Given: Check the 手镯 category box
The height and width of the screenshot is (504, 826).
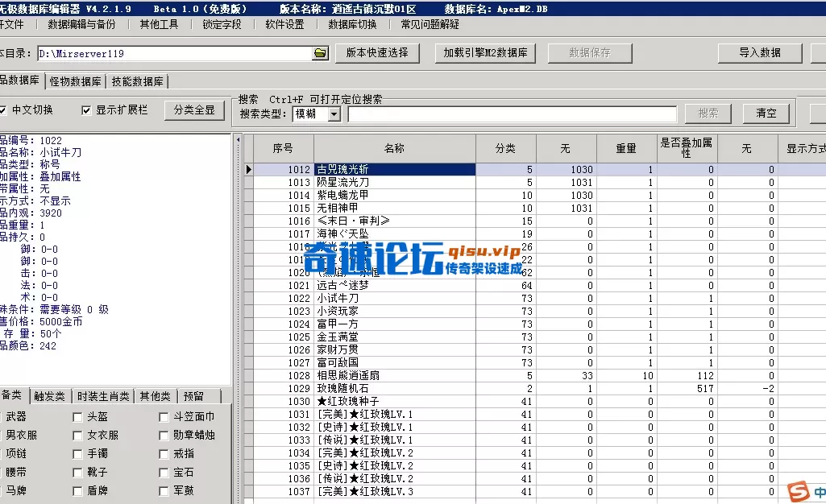Looking at the screenshot, I should (77, 454).
